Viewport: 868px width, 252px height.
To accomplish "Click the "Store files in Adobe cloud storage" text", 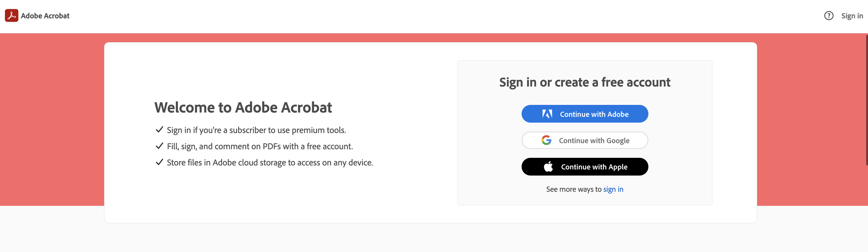I will (270, 162).
